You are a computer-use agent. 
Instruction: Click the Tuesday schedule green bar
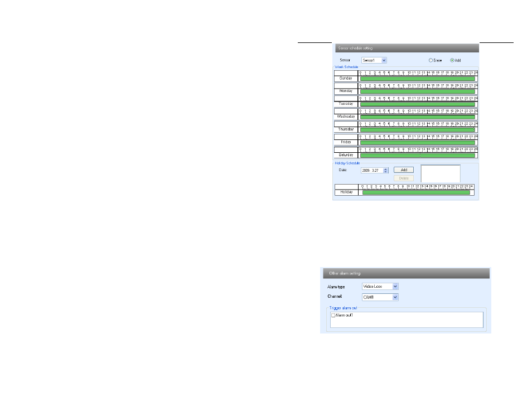click(417, 104)
